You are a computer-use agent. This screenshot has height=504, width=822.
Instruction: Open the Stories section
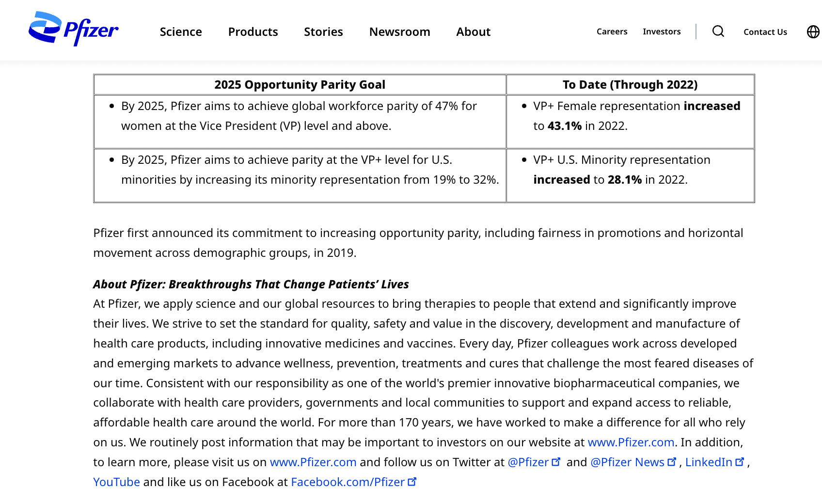(323, 31)
